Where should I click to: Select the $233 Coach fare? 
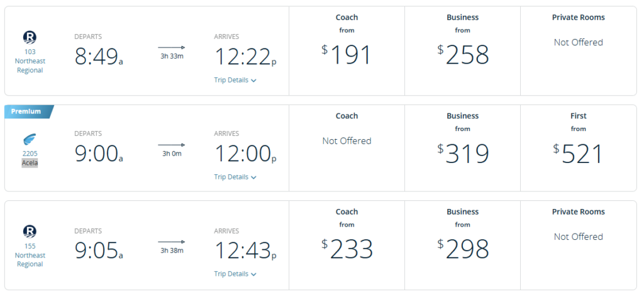[347, 249]
